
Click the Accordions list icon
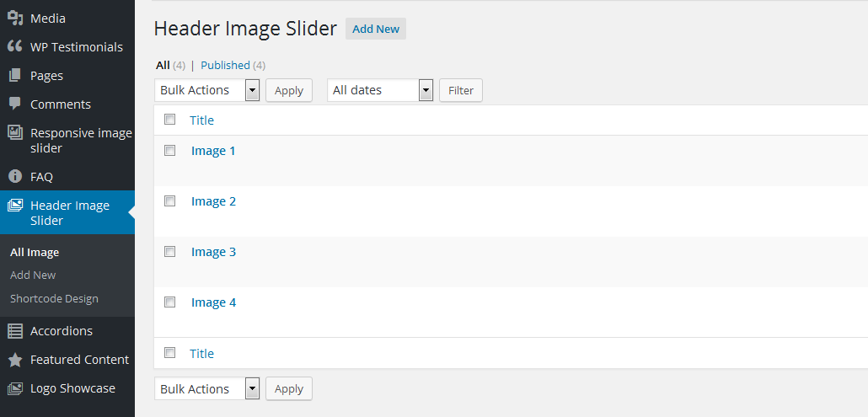pos(15,331)
